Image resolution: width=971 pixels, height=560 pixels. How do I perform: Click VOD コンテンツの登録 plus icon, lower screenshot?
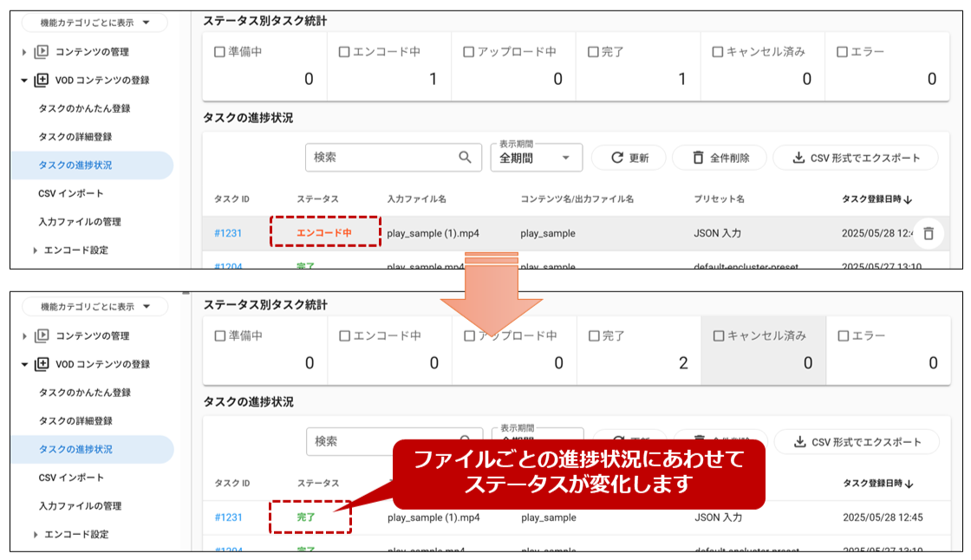[x=42, y=363]
